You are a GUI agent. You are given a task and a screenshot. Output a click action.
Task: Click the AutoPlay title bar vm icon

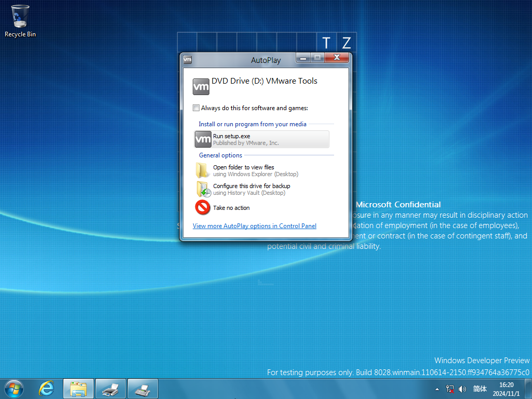click(x=188, y=60)
